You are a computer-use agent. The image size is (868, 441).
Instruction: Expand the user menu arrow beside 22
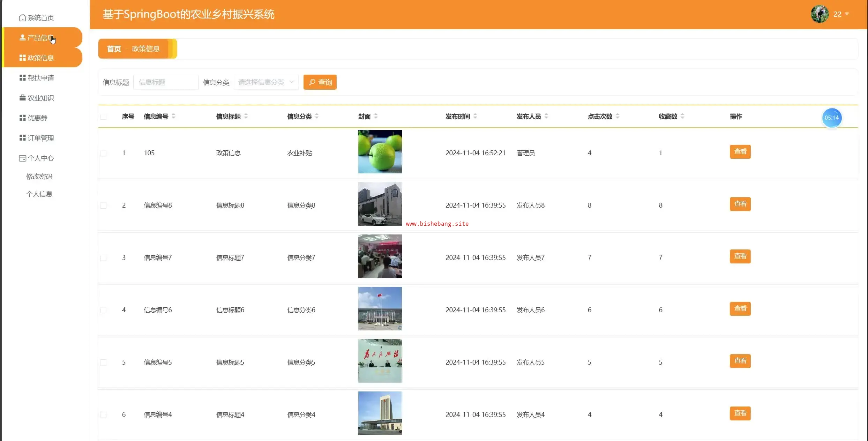(847, 14)
